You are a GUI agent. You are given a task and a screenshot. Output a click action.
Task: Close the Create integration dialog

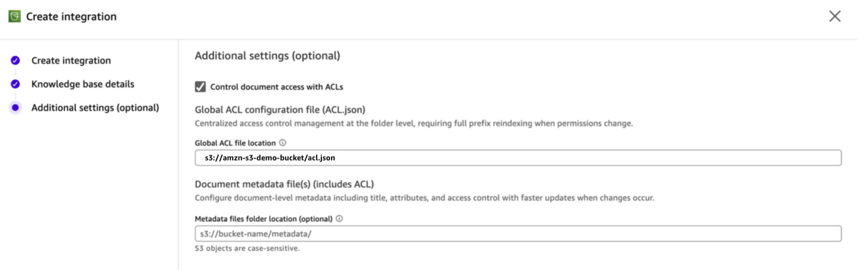pos(835,17)
